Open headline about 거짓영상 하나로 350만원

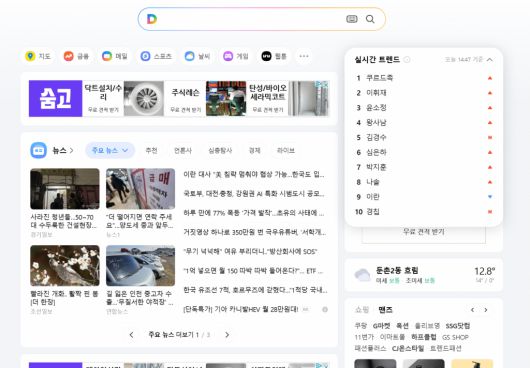[x=255, y=232]
